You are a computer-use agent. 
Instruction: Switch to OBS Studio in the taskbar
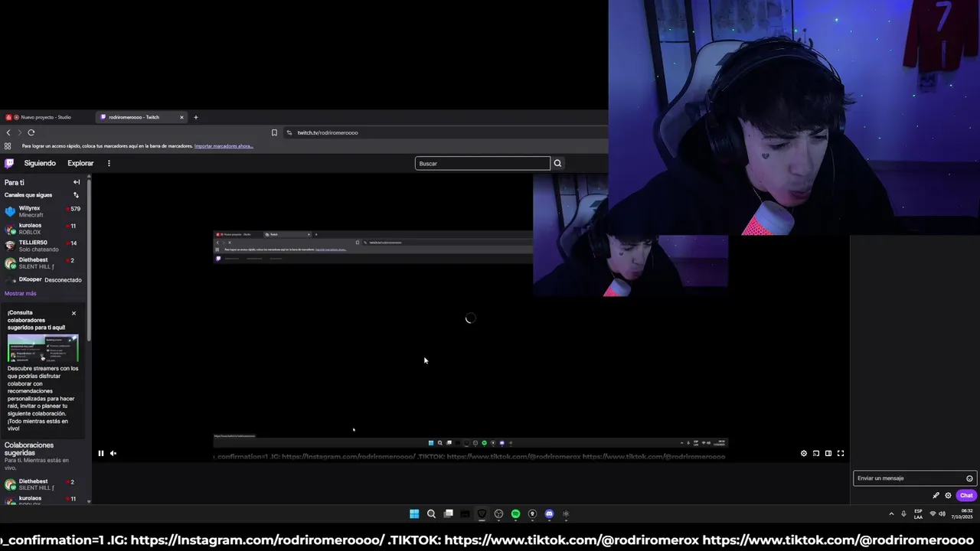click(x=498, y=514)
